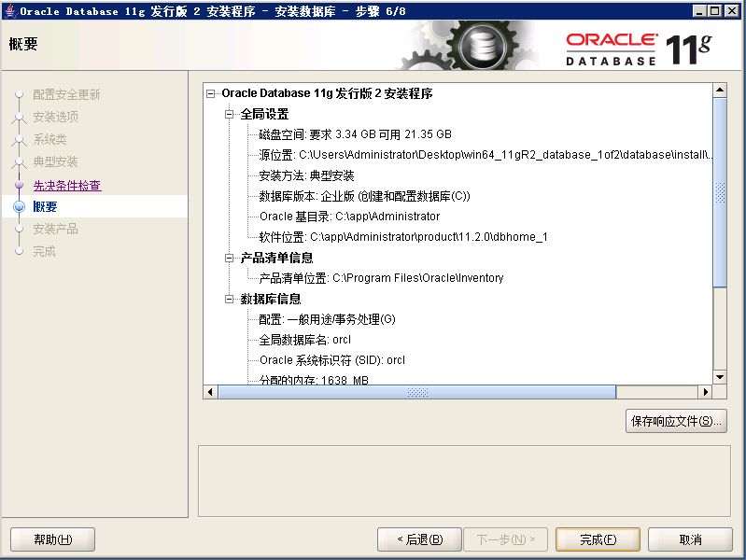The width and height of the screenshot is (746, 560).
Task: Click the Java icon in title bar
Action: click(x=9, y=10)
